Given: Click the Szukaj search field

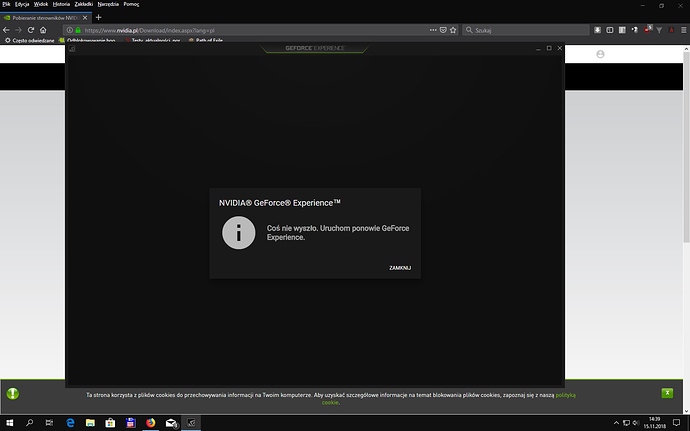Looking at the screenshot, I should (x=526, y=30).
